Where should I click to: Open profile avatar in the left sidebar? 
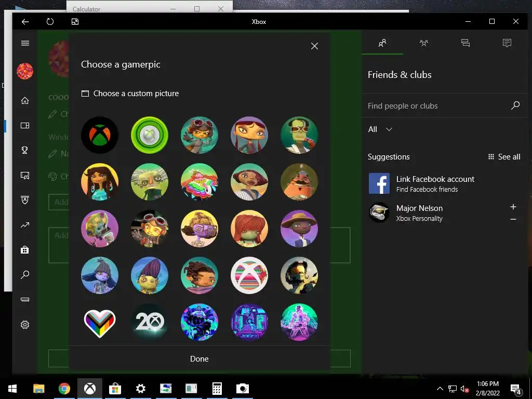[x=25, y=71]
